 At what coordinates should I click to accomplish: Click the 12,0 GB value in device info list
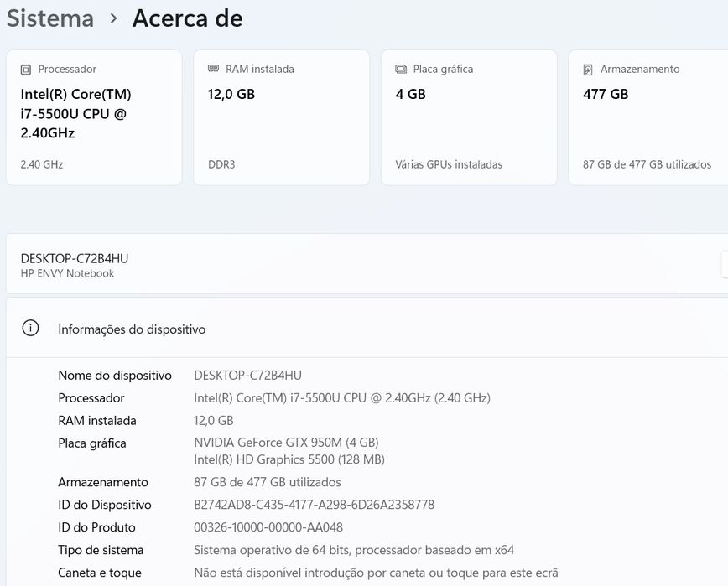tap(214, 421)
